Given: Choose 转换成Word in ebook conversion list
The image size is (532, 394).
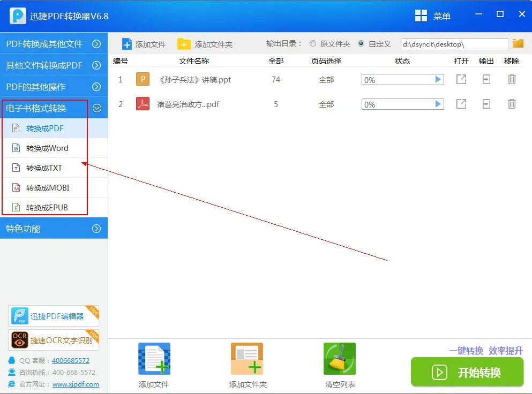Looking at the screenshot, I should (54, 148).
